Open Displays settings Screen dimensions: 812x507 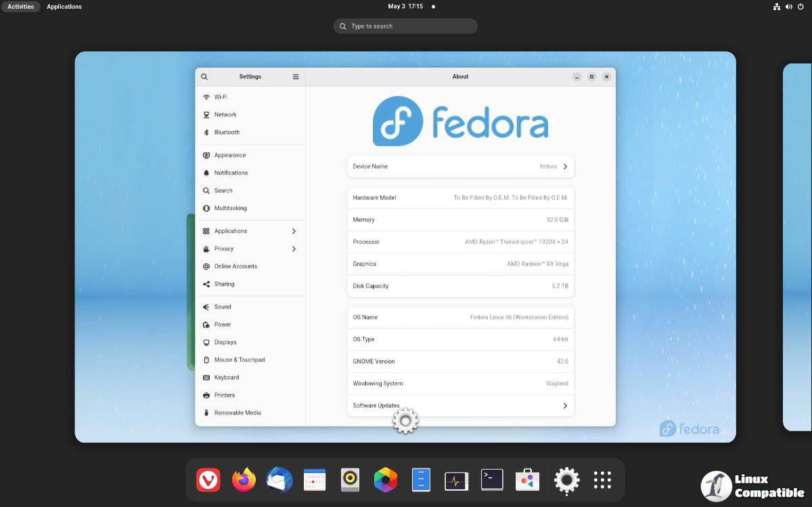223,342
